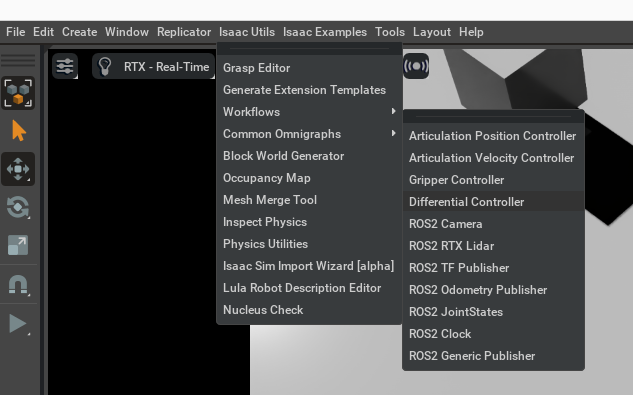Open the Layout menu
This screenshot has width=633, height=395.
coord(432,32)
